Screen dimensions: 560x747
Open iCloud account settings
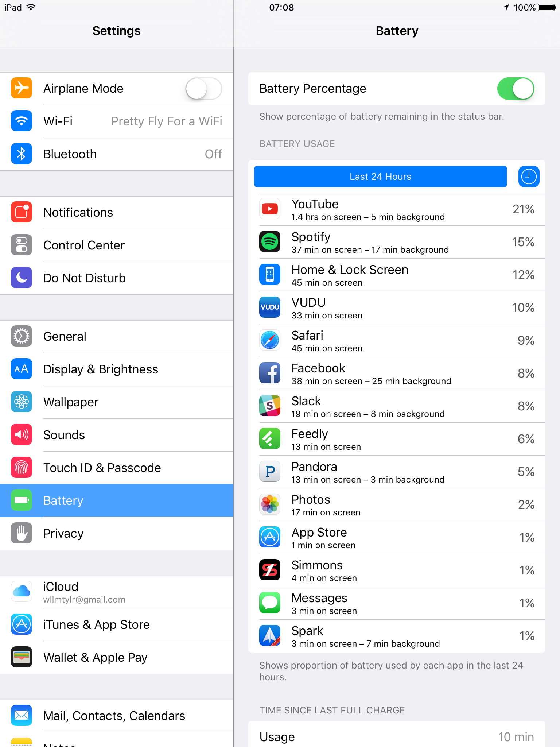click(x=117, y=592)
